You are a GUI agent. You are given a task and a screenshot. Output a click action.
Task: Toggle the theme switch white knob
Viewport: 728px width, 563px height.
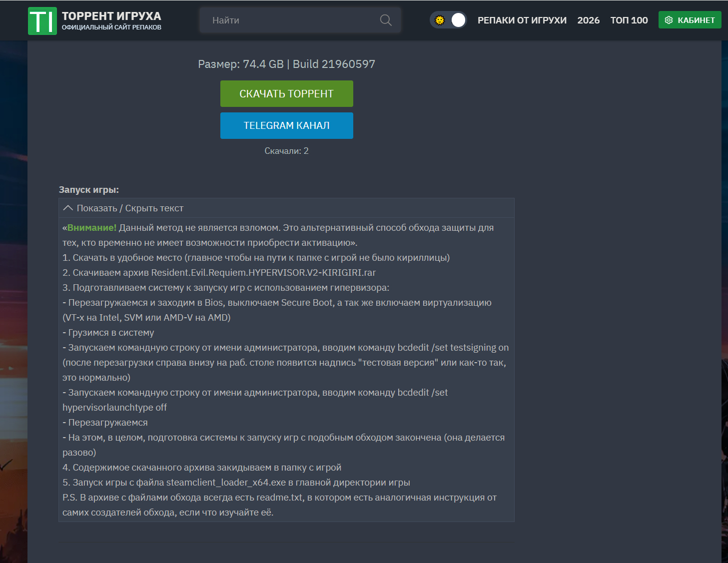[x=458, y=20]
